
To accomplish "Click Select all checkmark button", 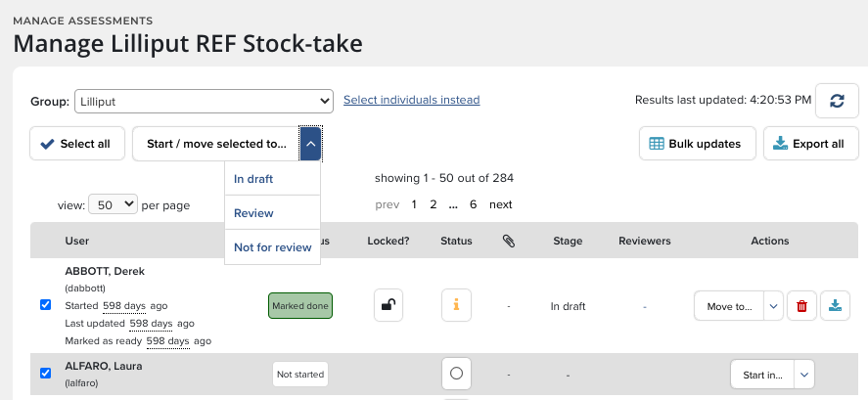I will pyautogui.click(x=75, y=144).
